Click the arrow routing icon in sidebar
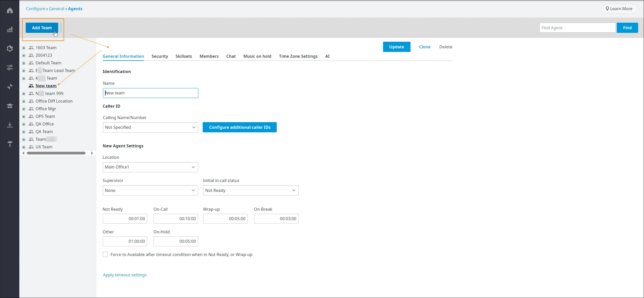The width and height of the screenshot is (644, 298). [10, 87]
